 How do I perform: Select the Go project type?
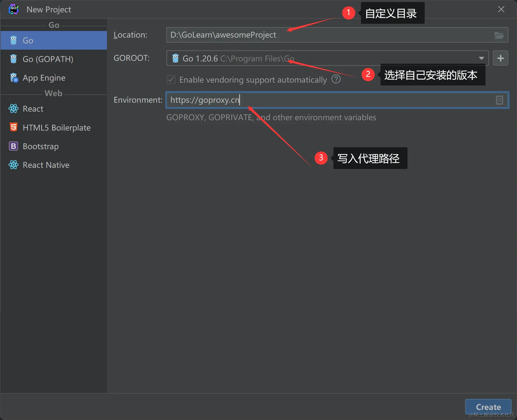[x=54, y=40]
